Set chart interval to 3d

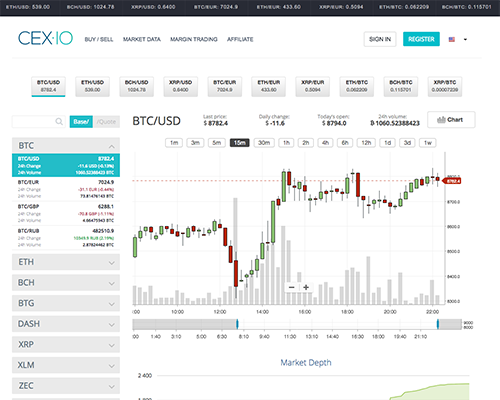[407, 143]
